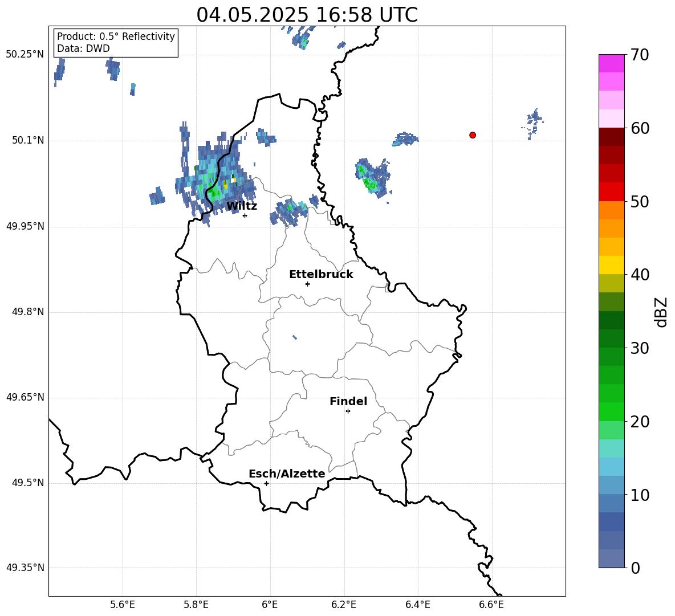Select the Esch/Alzette city label
The width and height of the screenshot is (675, 616).
pyautogui.click(x=287, y=474)
